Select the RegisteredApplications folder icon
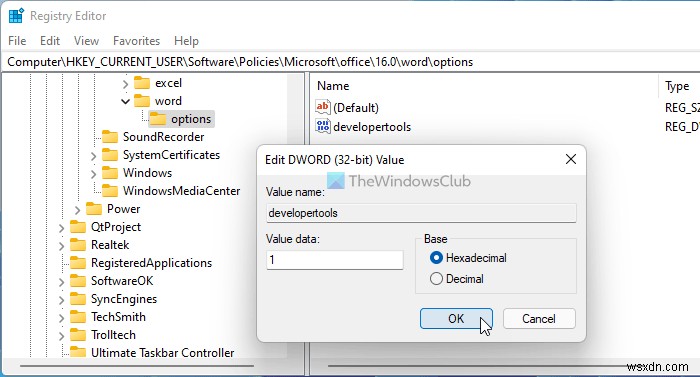700x377 pixels. 78,263
